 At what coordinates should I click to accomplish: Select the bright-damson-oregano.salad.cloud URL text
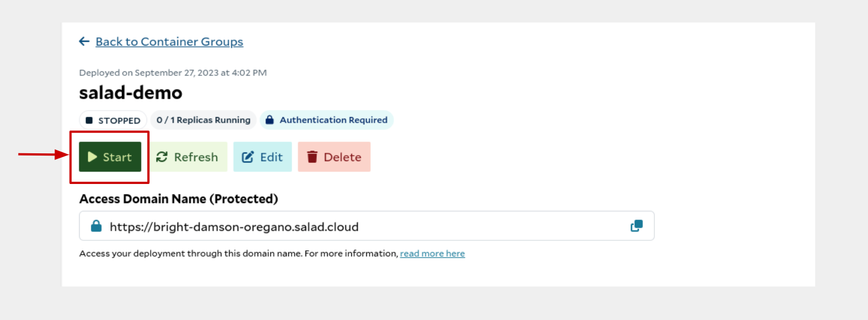[x=234, y=226]
